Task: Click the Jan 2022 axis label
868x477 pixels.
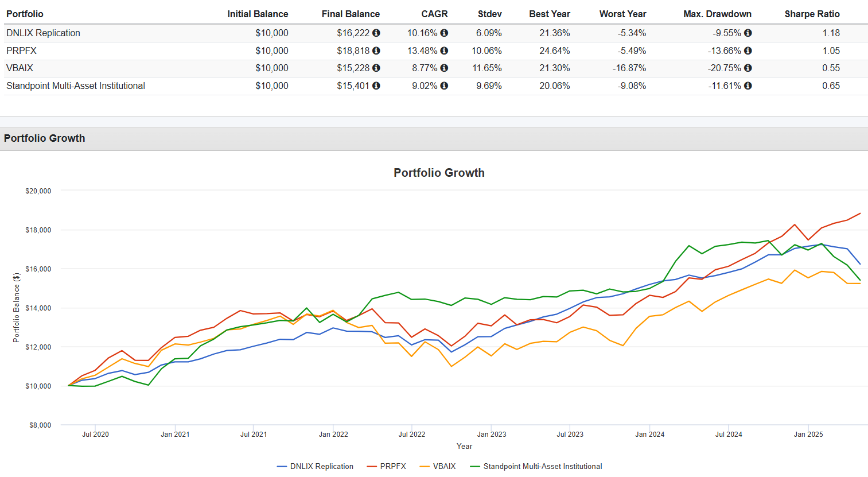Action: 333,435
